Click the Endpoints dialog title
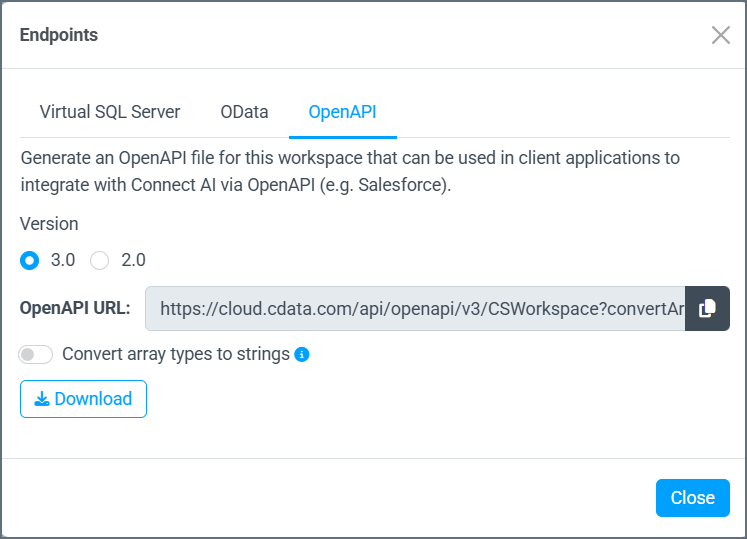This screenshot has width=747, height=539. 59,35
